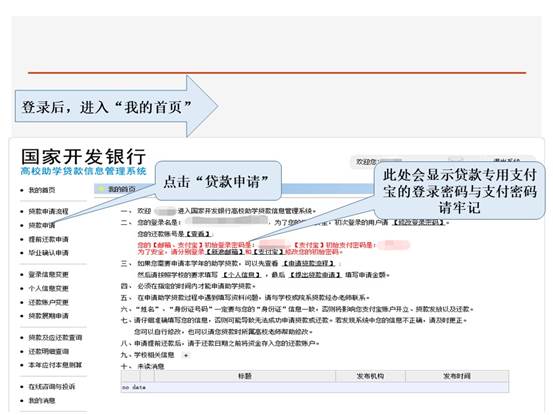The image size is (553, 415).
Task: Click the 【申请贷款流程】 link
Action: pos(309,263)
